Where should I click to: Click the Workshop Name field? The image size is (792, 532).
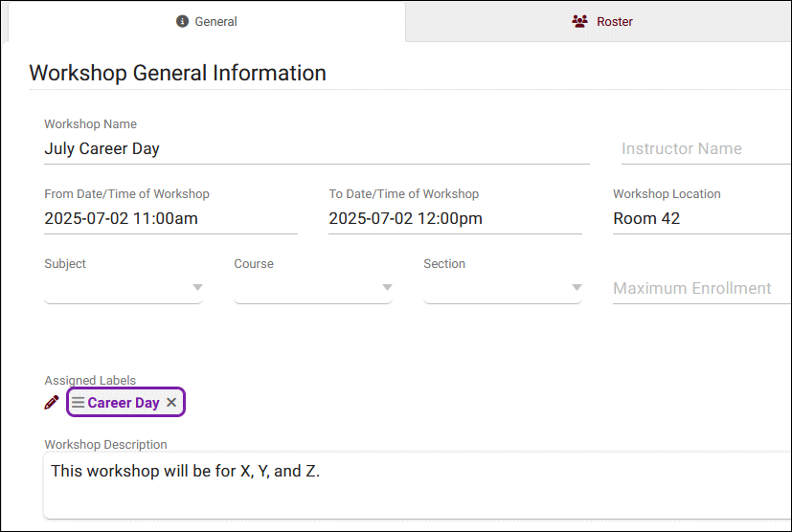pos(316,149)
